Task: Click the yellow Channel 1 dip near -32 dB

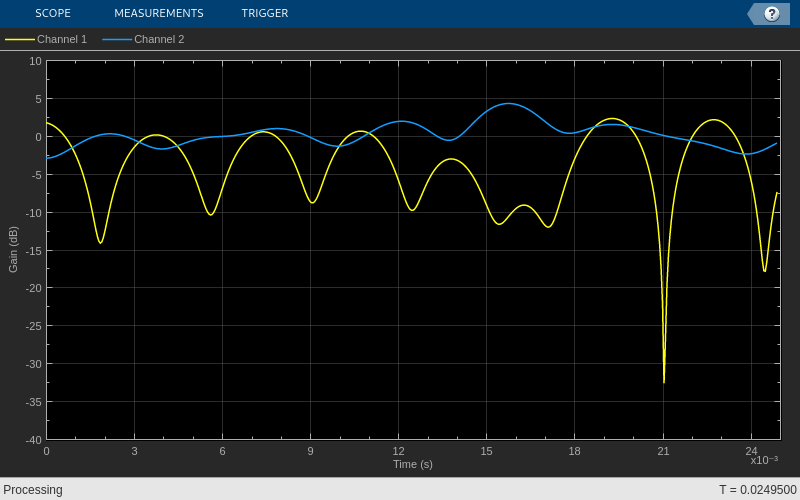Action: point(664,381)
